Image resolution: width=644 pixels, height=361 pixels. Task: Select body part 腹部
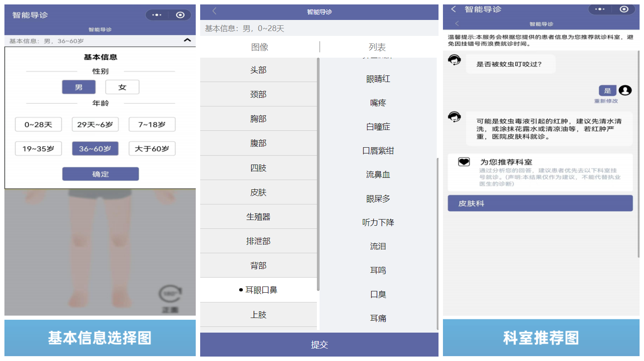(258, 143)
